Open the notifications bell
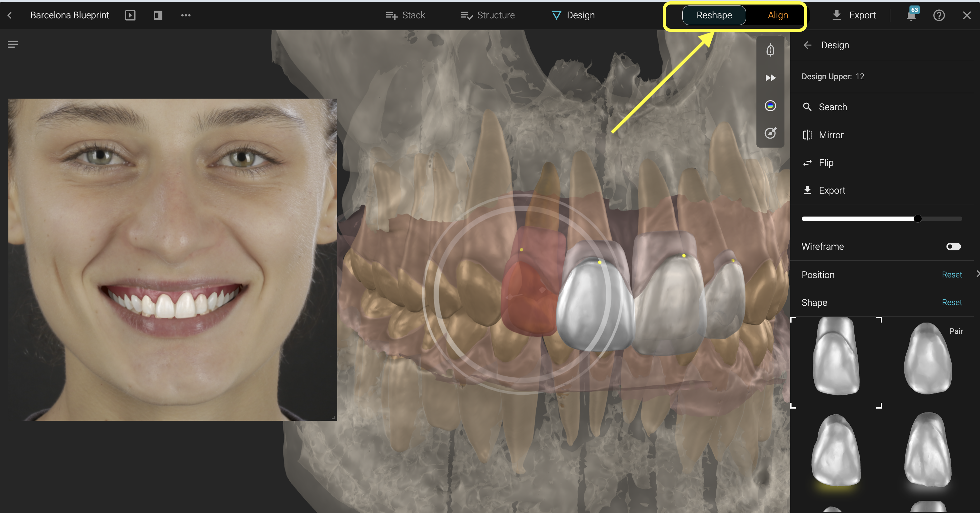 pyautogui.click(x=911, y=15)
